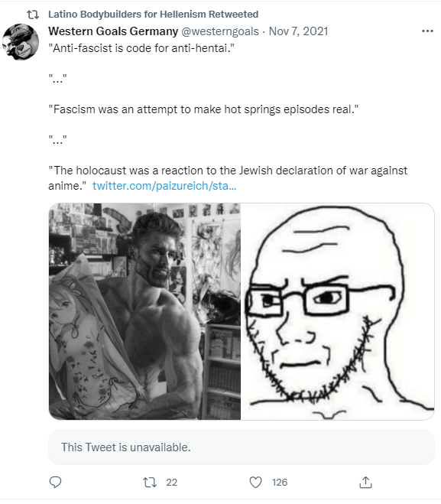Retweet using the arrows icon beside 22

pyautogui.click(x=149, y=482)
